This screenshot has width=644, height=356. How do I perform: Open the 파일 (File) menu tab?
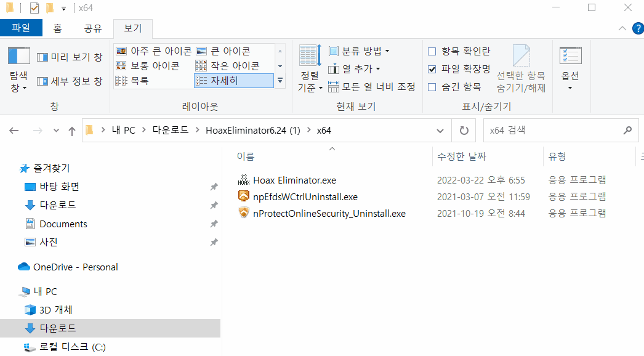[x=21, y=28]
